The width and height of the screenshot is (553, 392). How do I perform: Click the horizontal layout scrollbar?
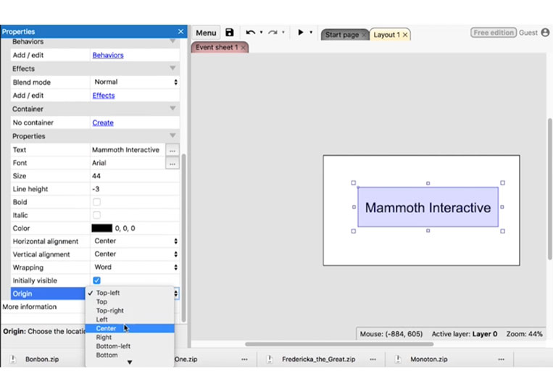tap(339, 344)
